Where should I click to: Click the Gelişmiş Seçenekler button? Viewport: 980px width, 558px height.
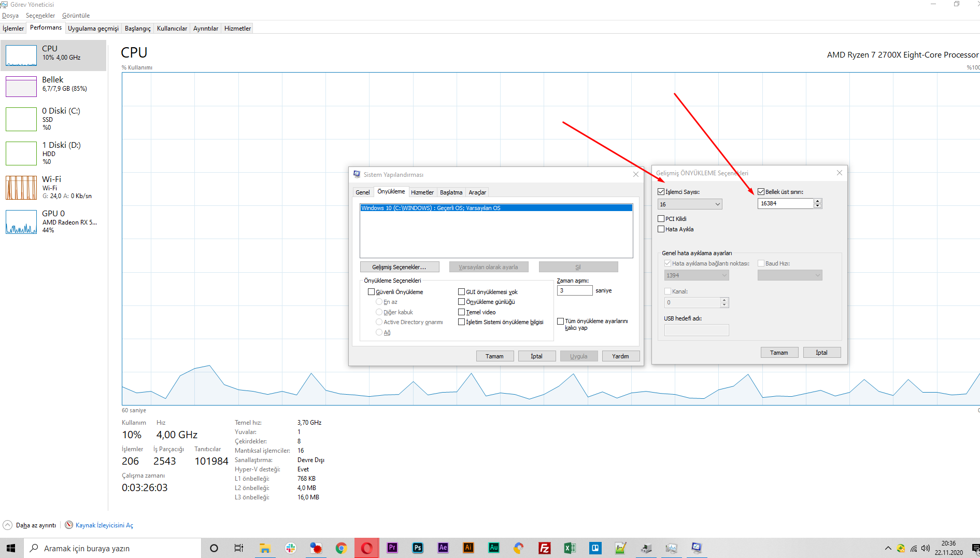pyautogui.click(x=400, y=267)
